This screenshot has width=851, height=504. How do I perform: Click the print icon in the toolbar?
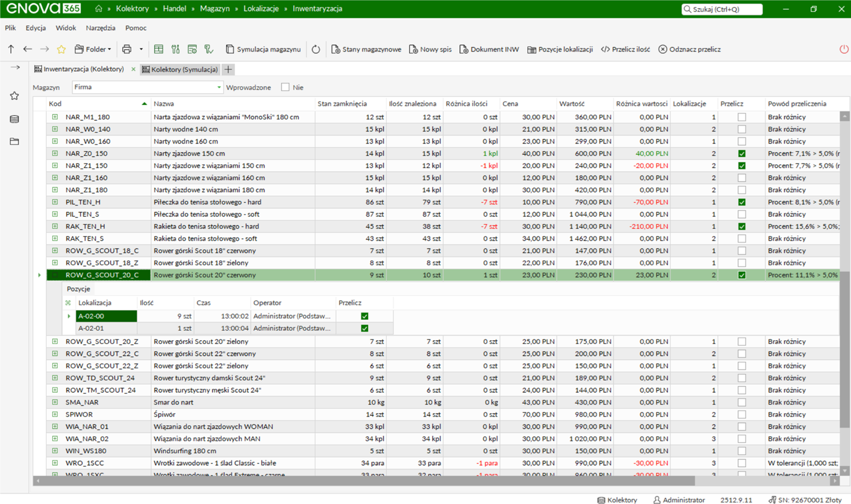126,49
